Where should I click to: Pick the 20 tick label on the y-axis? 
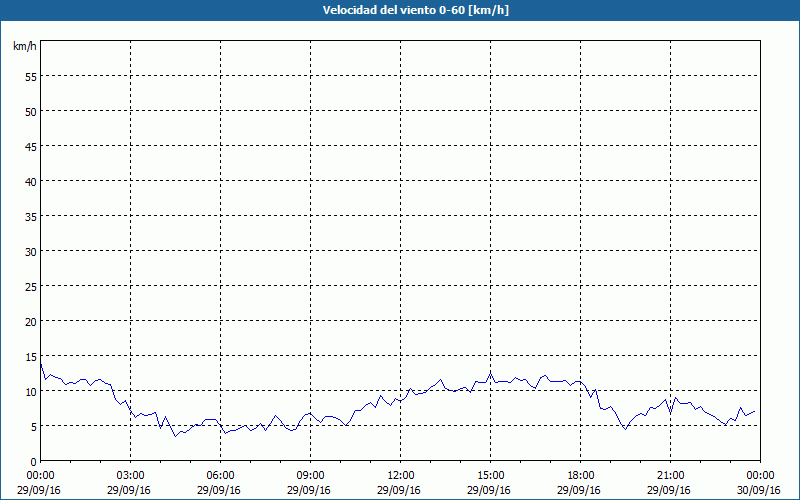pyautogui.click(x=30, y=321)
